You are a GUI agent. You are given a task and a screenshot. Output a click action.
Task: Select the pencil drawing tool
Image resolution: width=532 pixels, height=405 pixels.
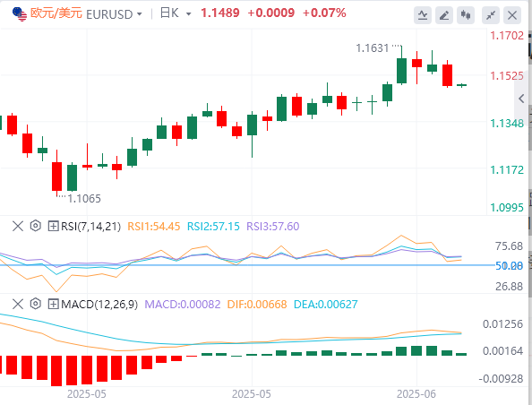point(444,15)
